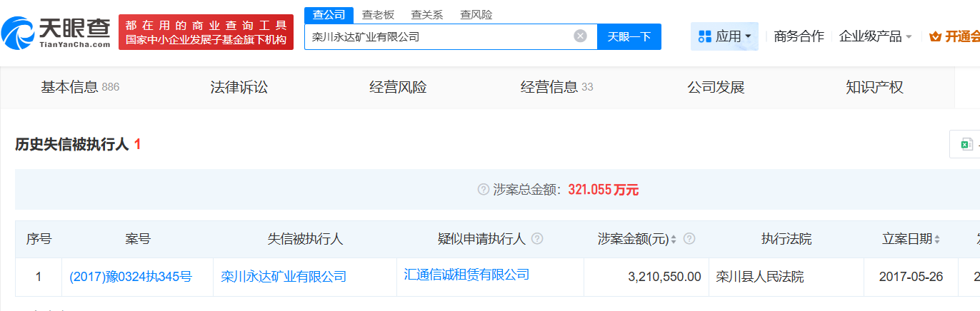Click the Tianyancha logo
This screenshot has width=980, height=311.
pyautogui.click(x=56, y=31)
